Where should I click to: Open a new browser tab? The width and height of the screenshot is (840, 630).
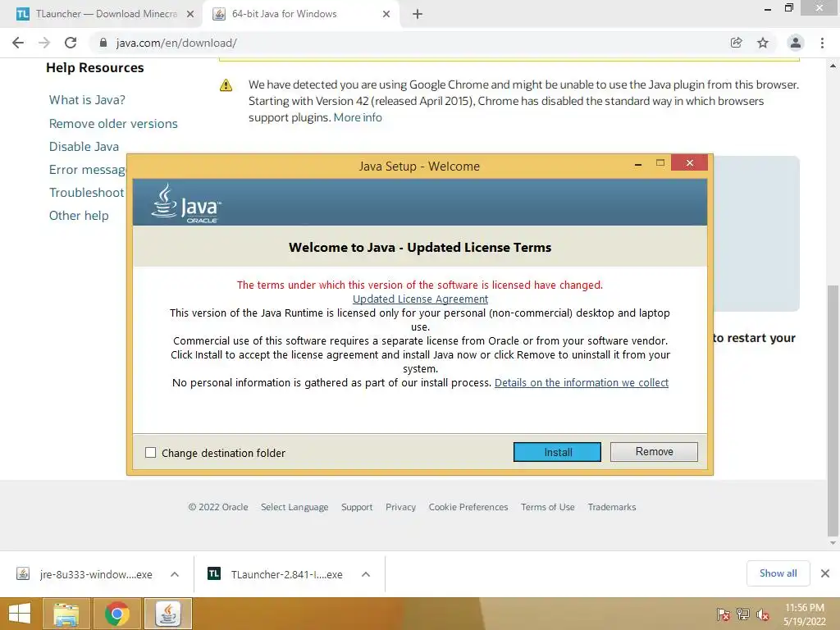click(418, 14)
